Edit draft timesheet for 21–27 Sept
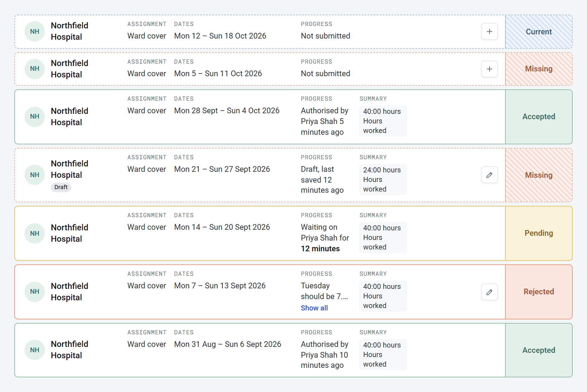Screen dimensions: 587x392 point(489,175)
